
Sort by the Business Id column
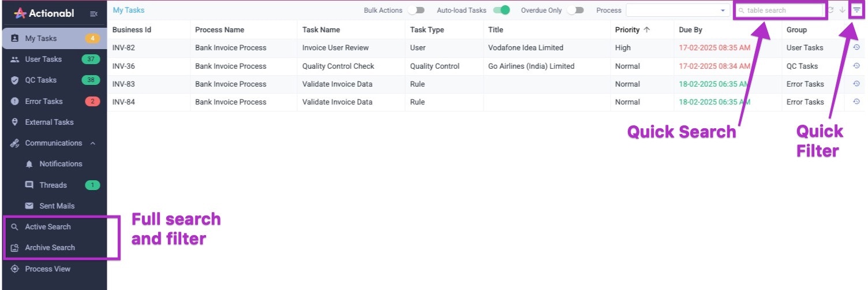(132, 29)
